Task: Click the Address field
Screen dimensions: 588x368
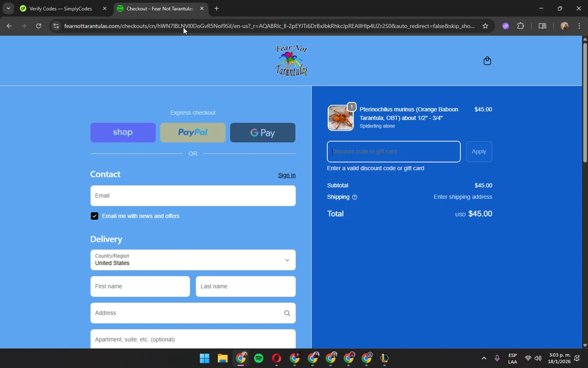Action: click(193, 313)
